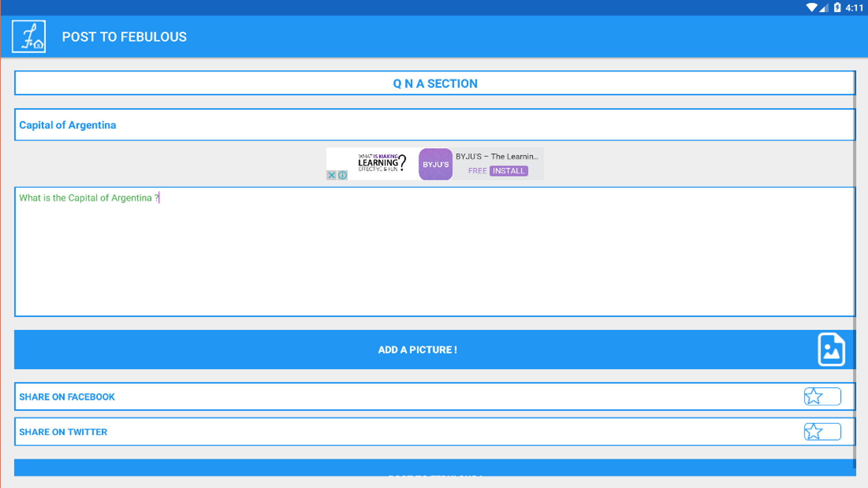Viewport: 868px width, 488px height.
Task: Toggle the Share on Twitter star switch
Action: 822,432
